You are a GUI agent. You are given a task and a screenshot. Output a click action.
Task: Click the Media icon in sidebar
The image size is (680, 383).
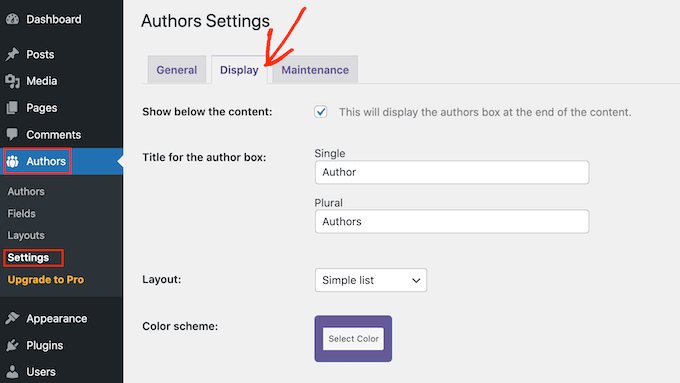point(13,81)
